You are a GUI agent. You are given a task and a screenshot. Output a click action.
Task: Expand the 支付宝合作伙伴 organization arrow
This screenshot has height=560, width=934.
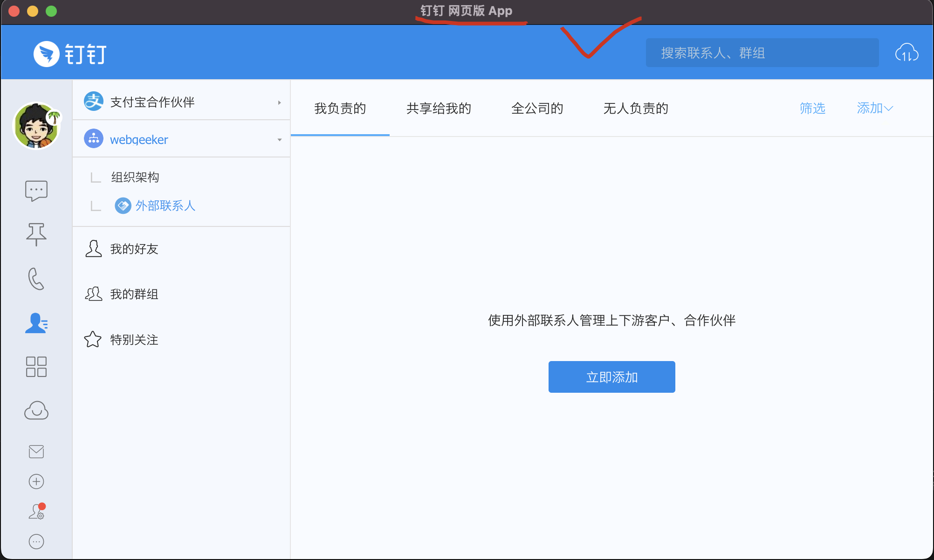(x=279, y=102)
